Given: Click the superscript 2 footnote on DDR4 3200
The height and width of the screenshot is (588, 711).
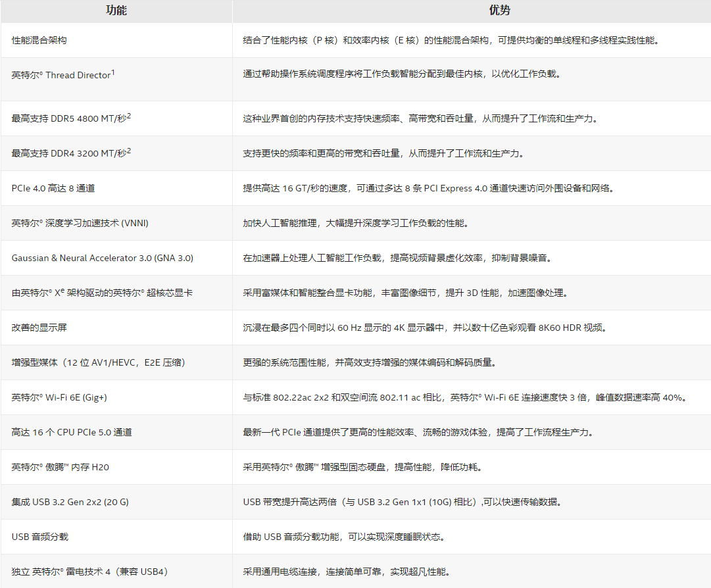Looking at the screenshot, I should tap(128, 150).
